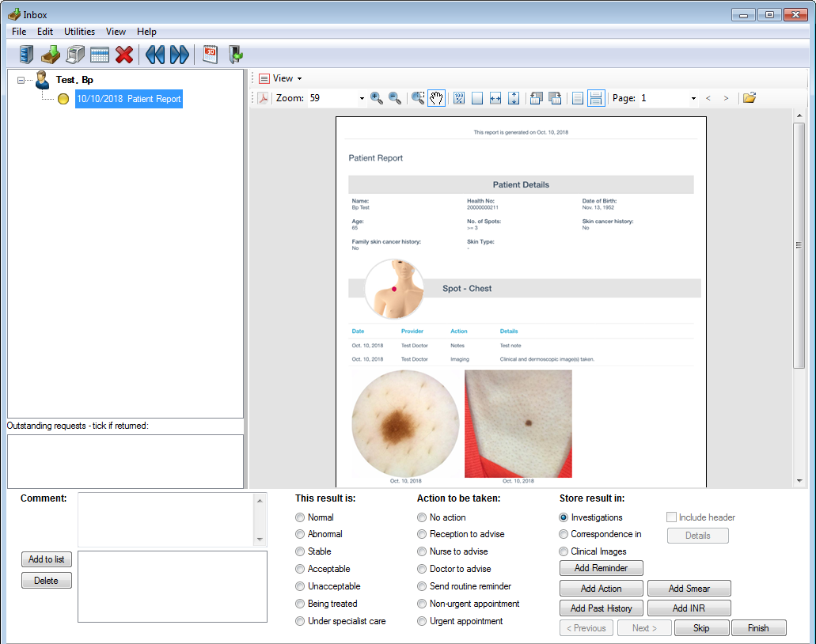Click the printer icon in toolbar
The width and height of the screenshot is (816, 644).
[x=75, y=55]
